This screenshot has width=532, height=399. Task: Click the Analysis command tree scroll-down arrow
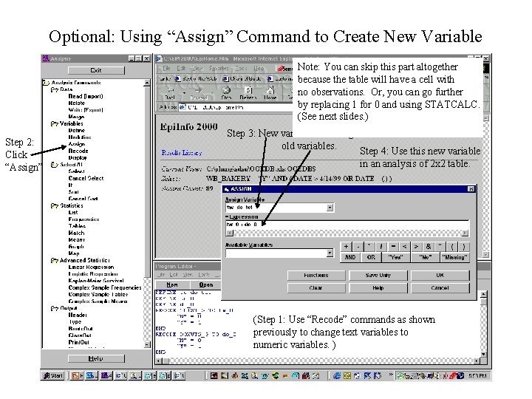coord(147,344)
